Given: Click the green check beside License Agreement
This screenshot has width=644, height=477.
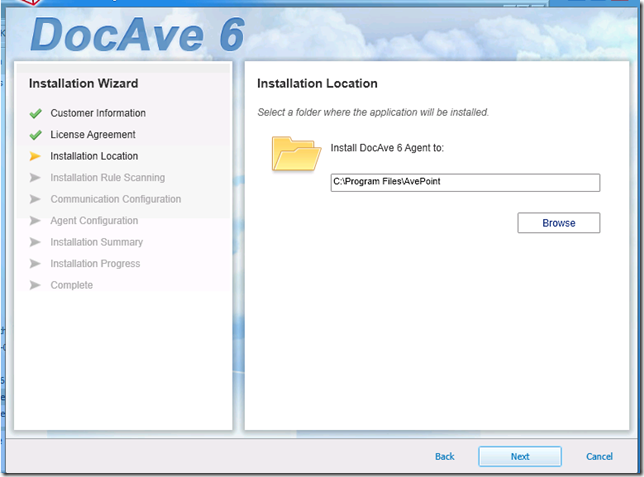Looking at the screenshot, I should point(36,135).
